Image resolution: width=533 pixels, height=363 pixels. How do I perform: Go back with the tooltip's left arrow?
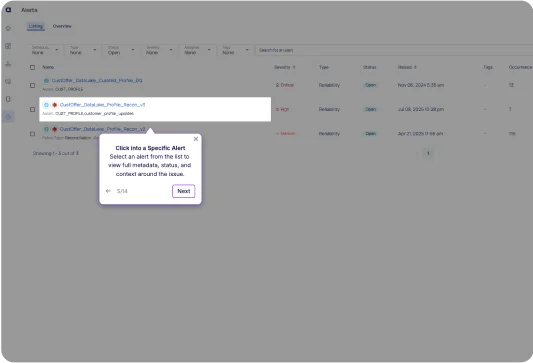pos(108,191)
